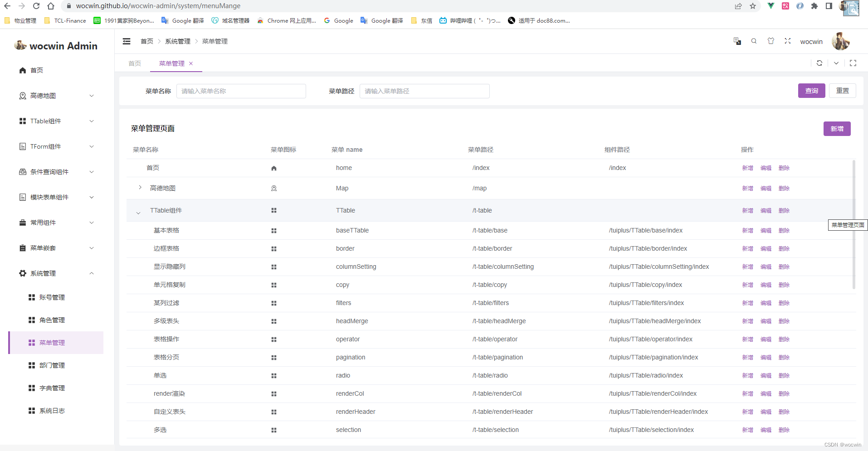Image resolution: width=868 pixels, height=451 pixels.
Task: Click 编辑 on the baseTTable row
Action: point(766,230)
